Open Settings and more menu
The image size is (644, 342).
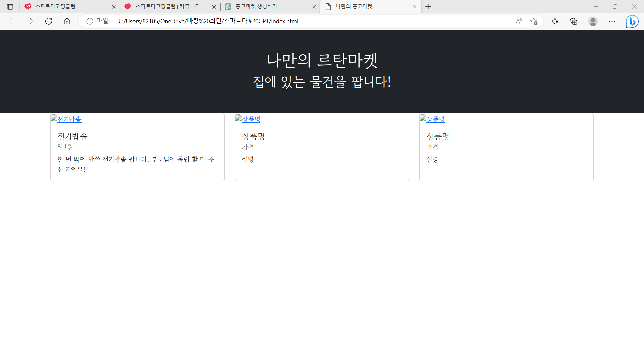tap(612, 21)
